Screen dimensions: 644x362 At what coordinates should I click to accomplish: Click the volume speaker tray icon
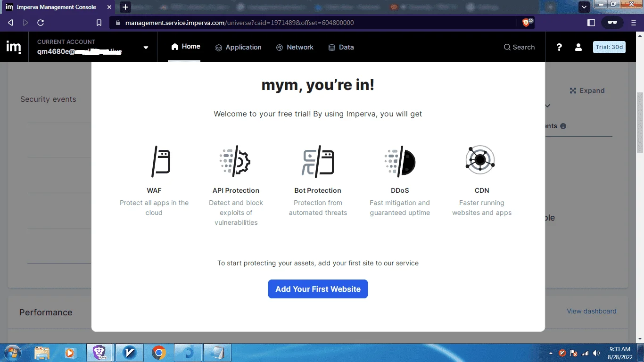(x=596, y=353)
